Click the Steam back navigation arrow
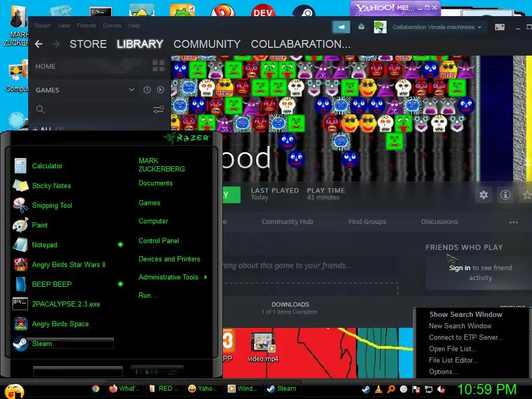The height and width of the screenshot is (399, 532). [38, 44]
